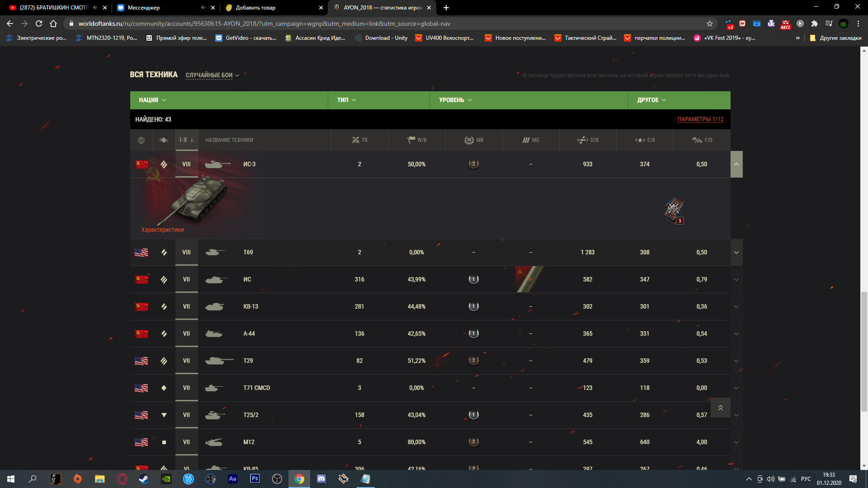Screen dimensions: 868x488
Task: Open Discord from taskbar
Action: [x=321, y=479]
